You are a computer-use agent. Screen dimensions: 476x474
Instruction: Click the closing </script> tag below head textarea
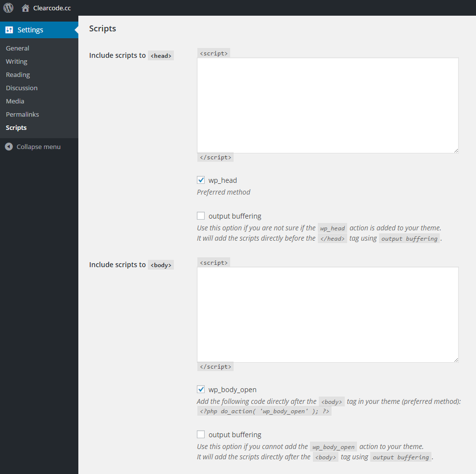215,157
